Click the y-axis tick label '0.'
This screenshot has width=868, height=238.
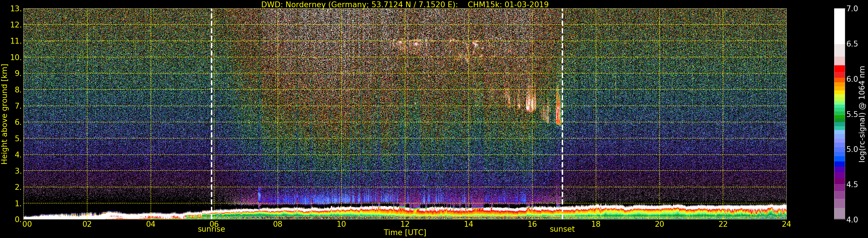(x=18, y=219)
